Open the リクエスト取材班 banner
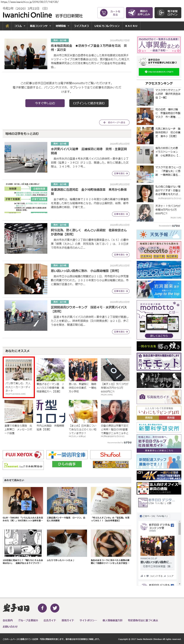Screen dimensions: 184x644 coord(159,270)
